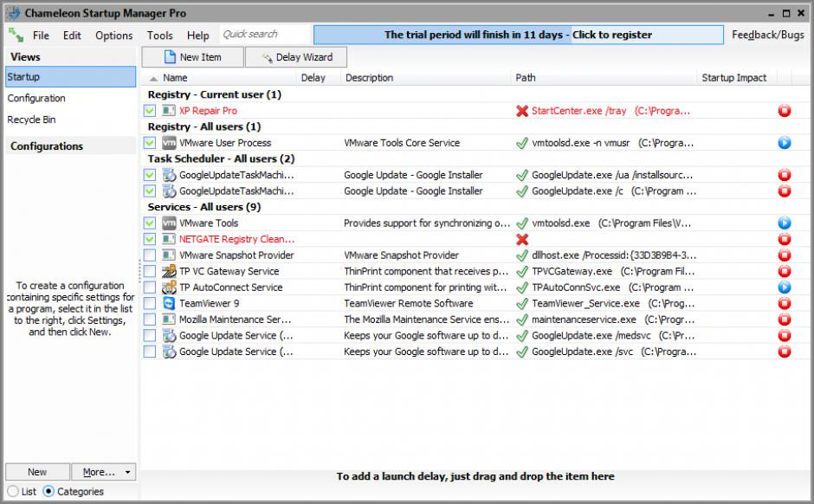Click the TP VC Gateway Service icon
This screenshot has height=504, width=814.
169,271
